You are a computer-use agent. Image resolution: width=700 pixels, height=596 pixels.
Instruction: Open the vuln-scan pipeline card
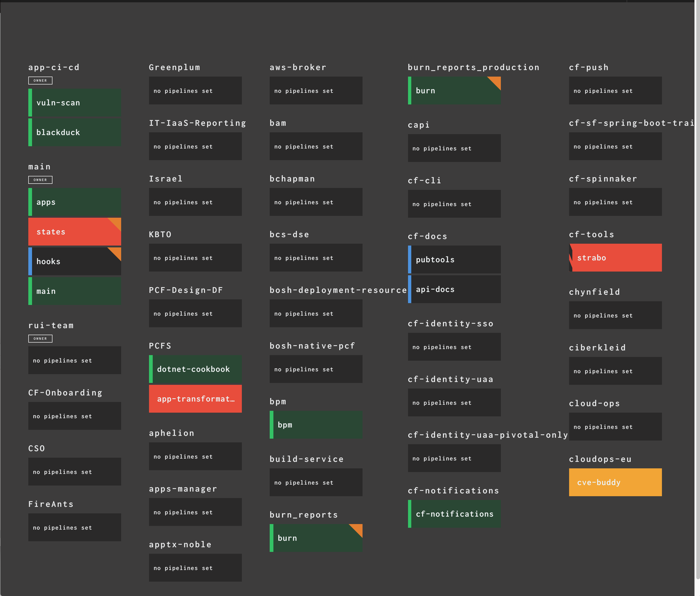point(74,102)
